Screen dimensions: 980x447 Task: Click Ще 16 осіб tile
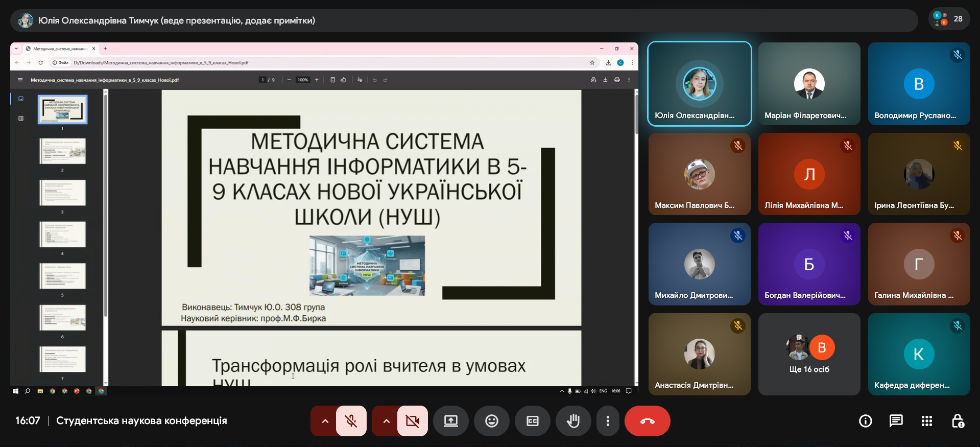point(809,354)
